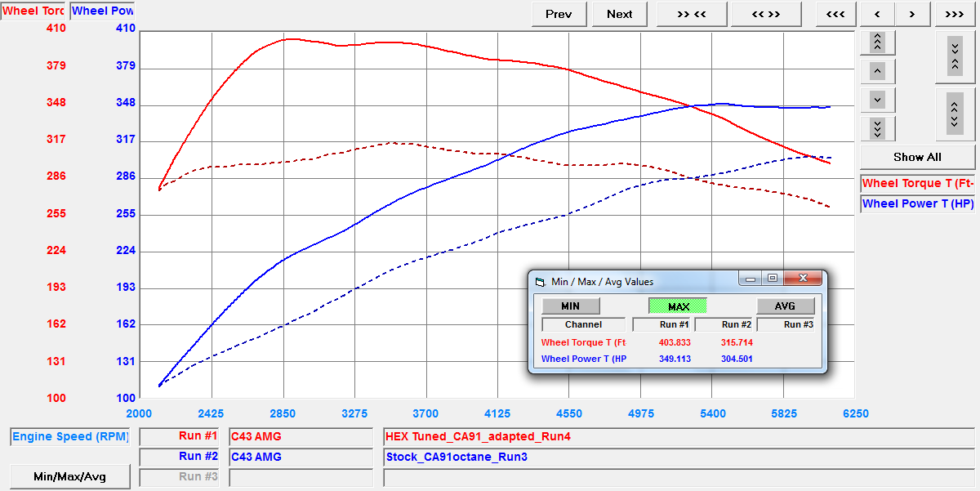Expand vertical scale with outward-arrows button
This screenshot has height=491, width=980.
pos(953,112)
